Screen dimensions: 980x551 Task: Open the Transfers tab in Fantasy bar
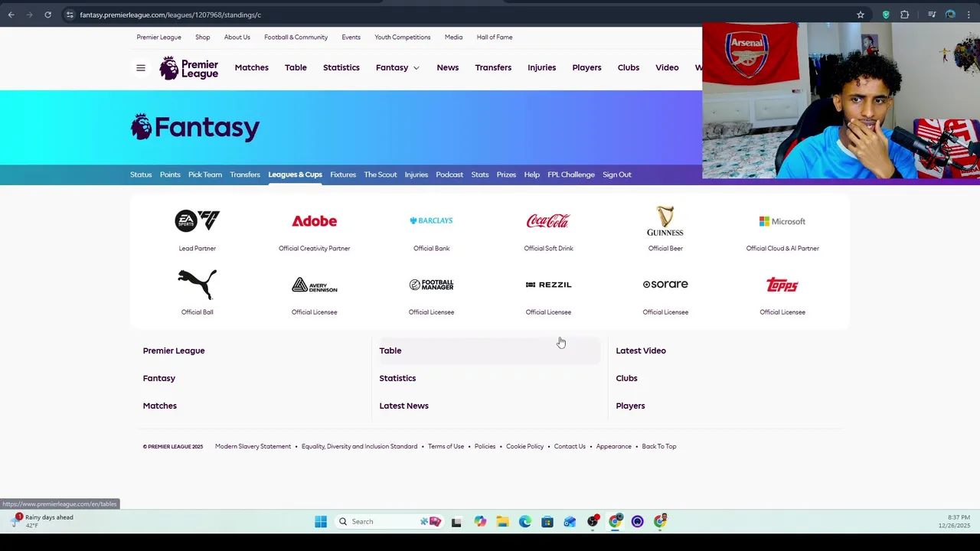(x=245, y=174)
